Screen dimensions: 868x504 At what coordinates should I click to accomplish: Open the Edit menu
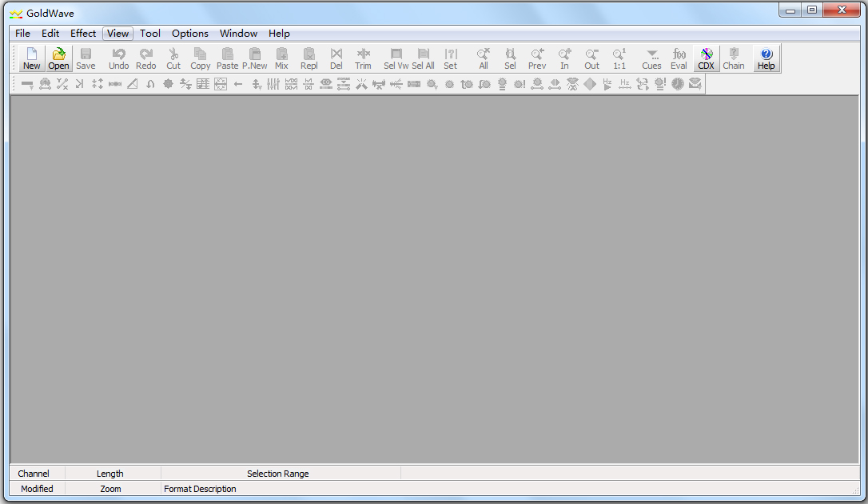(50, 34)
